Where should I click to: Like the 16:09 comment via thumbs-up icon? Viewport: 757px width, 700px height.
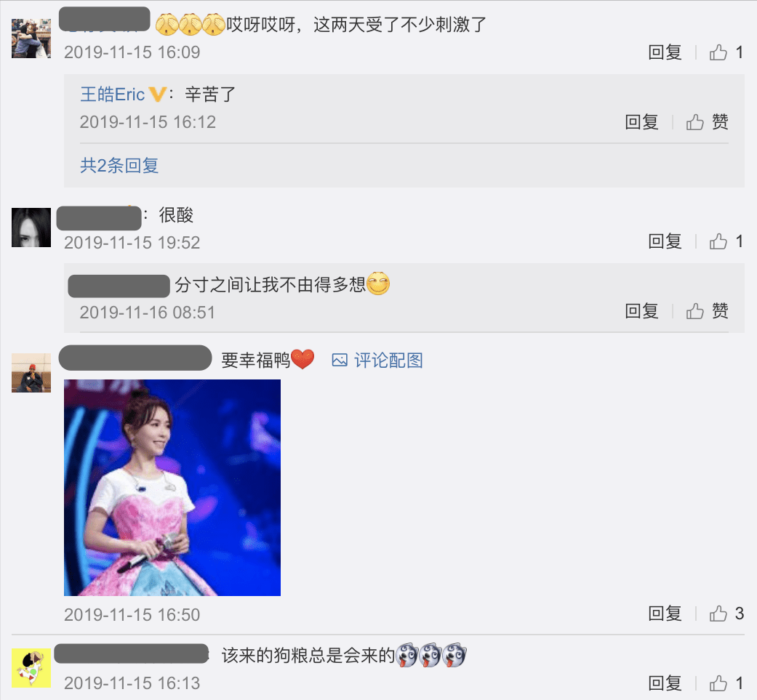point(718,52)
